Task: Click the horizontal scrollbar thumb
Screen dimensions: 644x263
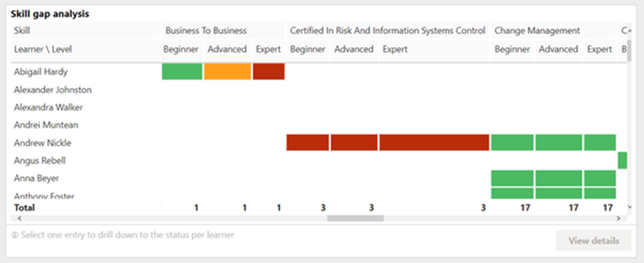Action: point(355,219)
